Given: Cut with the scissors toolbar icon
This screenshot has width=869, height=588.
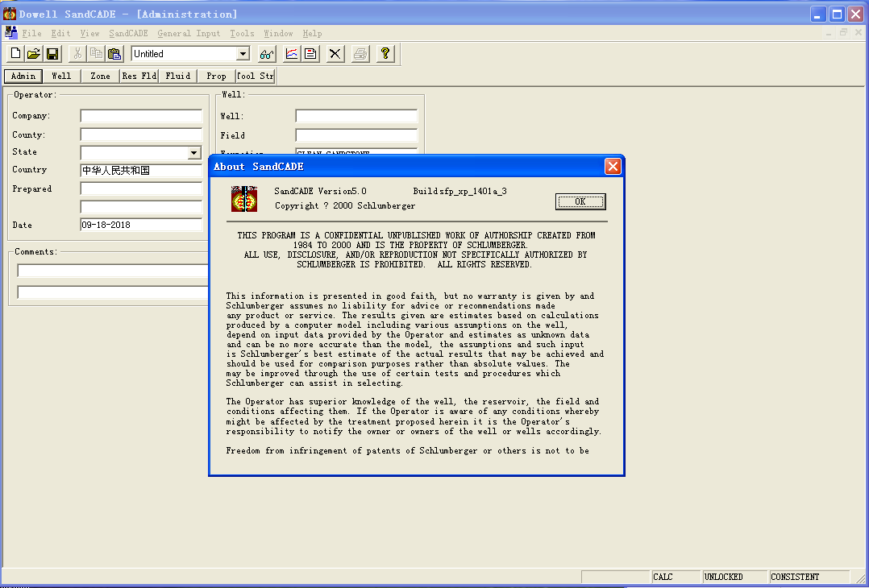Looking at the screenshot, I should [77, 54].
